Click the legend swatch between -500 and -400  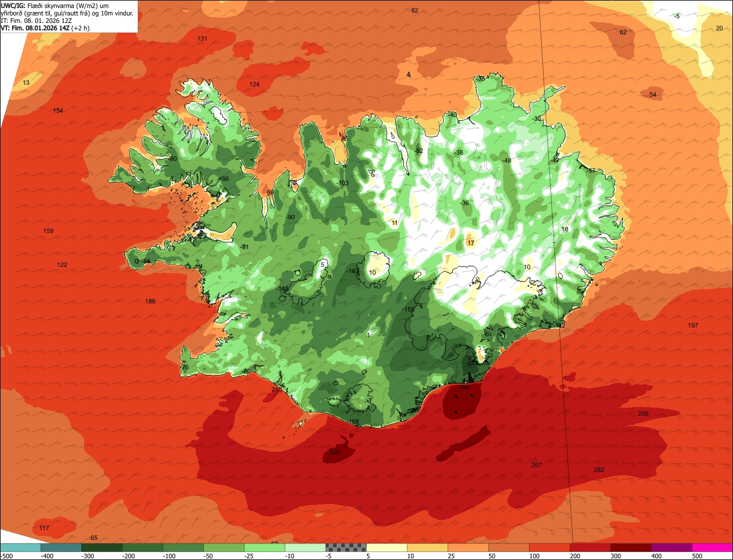(x=21, y=547)
